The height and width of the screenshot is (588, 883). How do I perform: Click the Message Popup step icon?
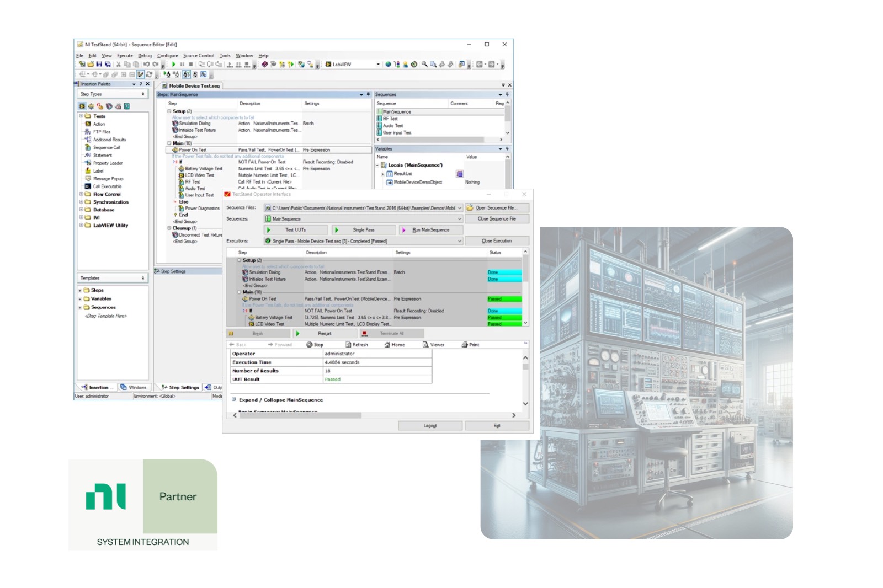point(88,178)
